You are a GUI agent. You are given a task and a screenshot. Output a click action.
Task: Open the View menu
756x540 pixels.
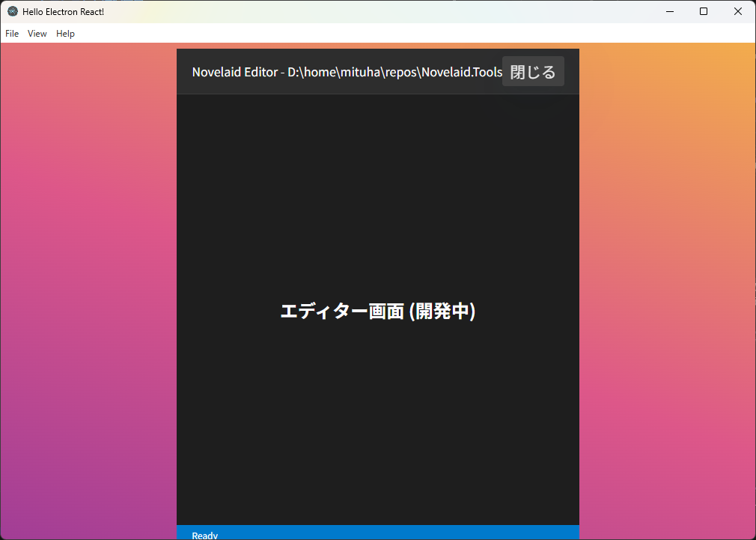tap(37, 34)
